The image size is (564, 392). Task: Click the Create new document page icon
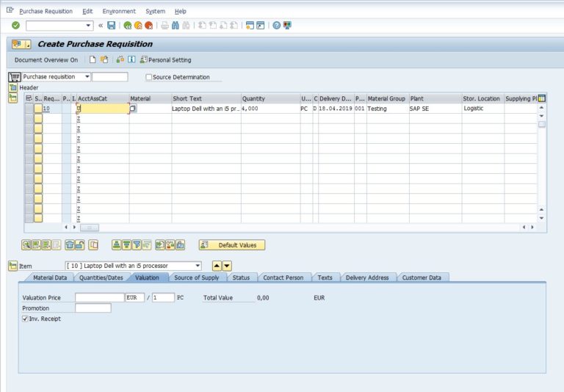[x=93, y=59]
